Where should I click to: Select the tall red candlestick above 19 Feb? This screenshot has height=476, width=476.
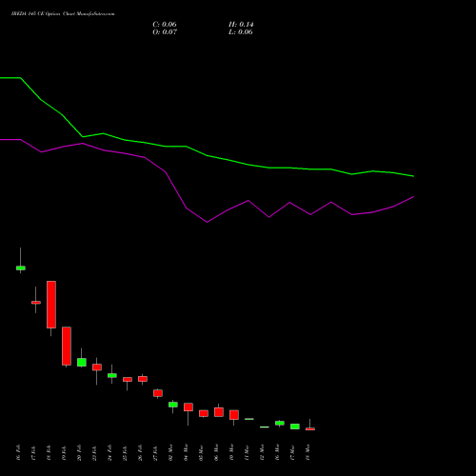point(67,346)
